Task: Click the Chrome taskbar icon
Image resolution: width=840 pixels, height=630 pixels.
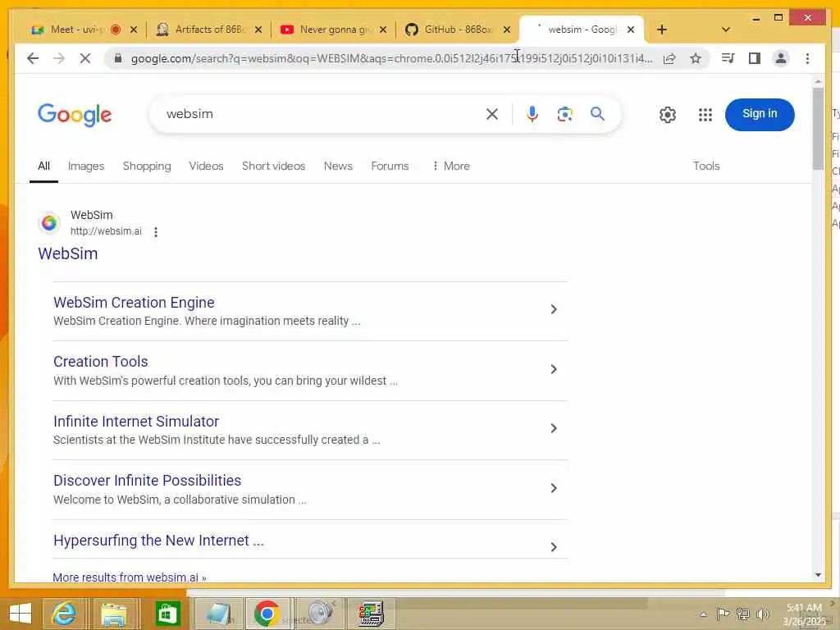Action: [x=267, y=614]
